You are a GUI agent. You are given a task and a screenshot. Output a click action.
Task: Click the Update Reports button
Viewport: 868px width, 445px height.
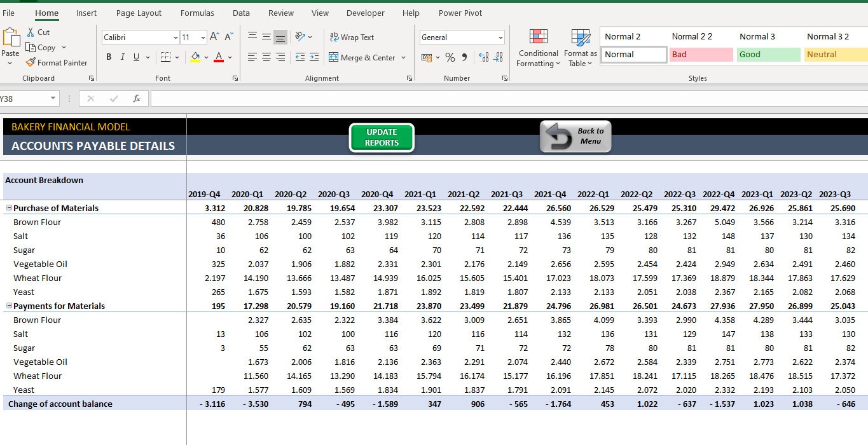point(381,137)
